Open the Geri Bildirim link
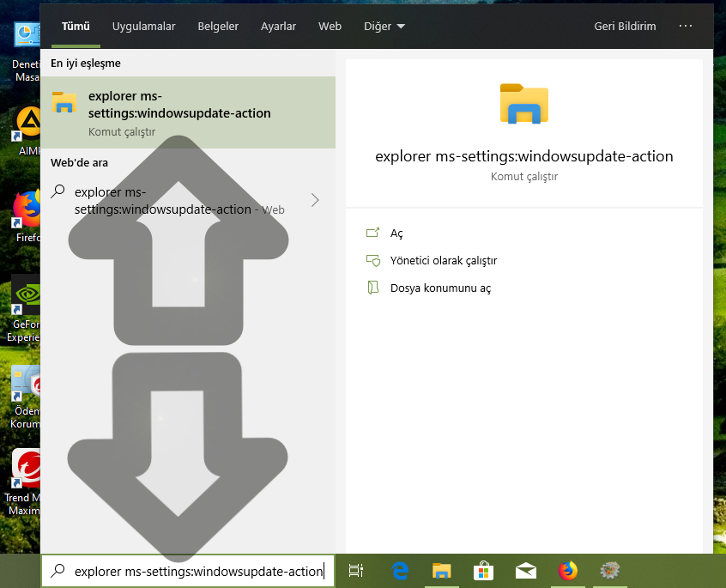Screen dimensions: 726x588 click(x=625, y=27)
